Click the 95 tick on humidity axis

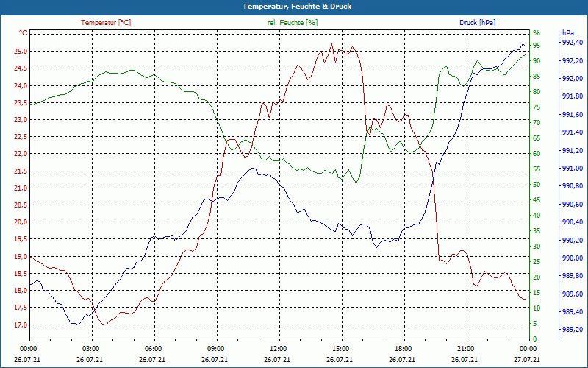[x=537, y=46]
